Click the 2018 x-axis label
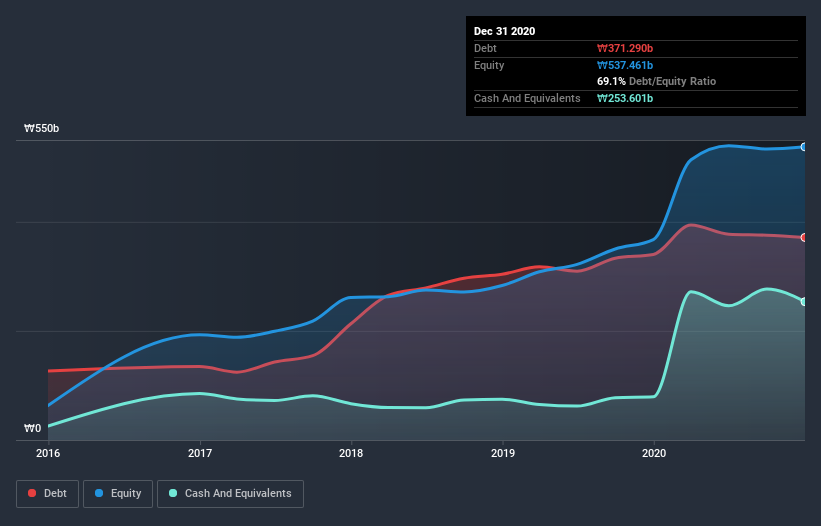The width and height of the screenshot is (821, 526). (x=351, y=453)
